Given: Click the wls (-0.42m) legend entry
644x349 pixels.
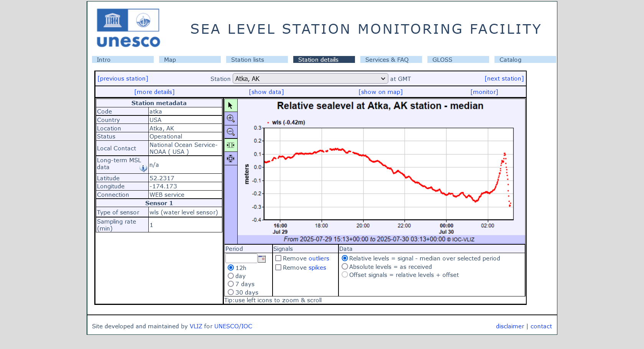Looking at the screenshot, I should click(x=286, y=122).
